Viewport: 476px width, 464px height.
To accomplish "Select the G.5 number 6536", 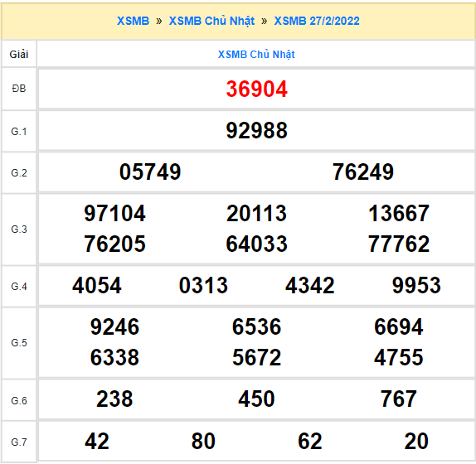I will click(x=256, y=327).
